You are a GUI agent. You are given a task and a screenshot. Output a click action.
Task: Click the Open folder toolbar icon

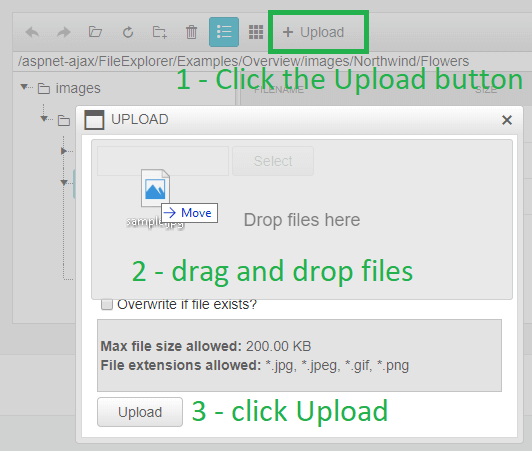tap(95, 32)
